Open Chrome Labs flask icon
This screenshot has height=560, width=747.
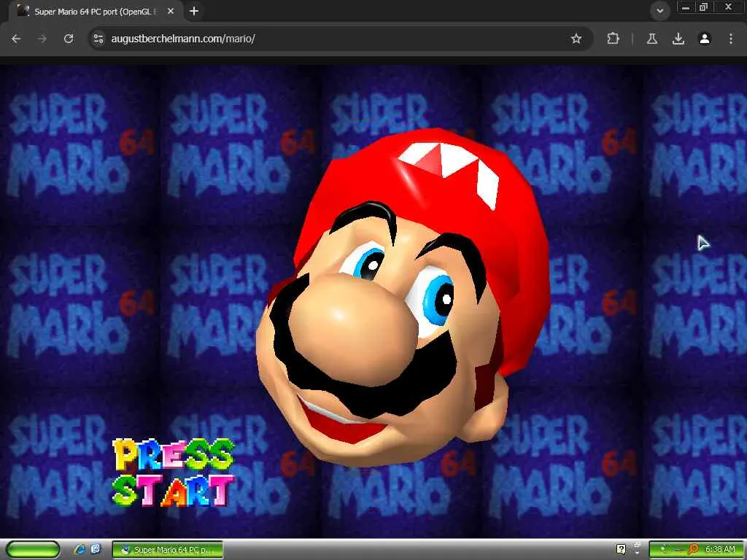point(652,39)
